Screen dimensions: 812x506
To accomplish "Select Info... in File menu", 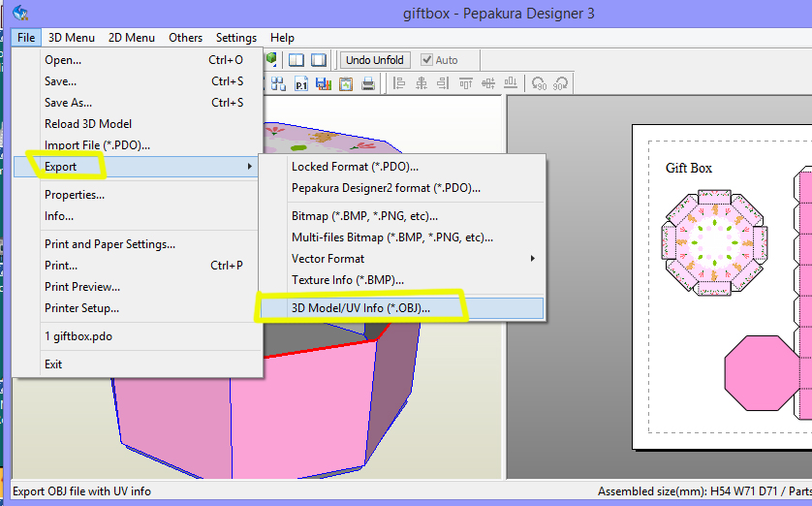I will point(138,215).
